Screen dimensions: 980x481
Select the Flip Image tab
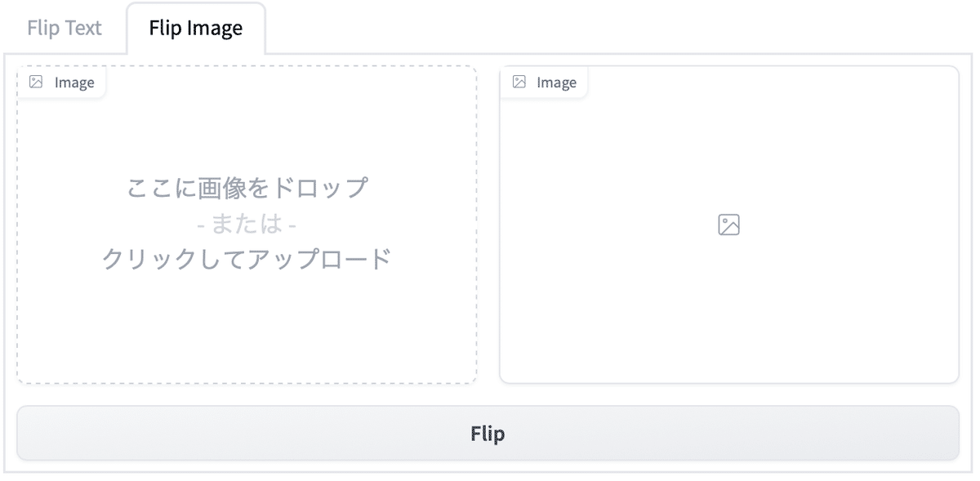[196, 28]
